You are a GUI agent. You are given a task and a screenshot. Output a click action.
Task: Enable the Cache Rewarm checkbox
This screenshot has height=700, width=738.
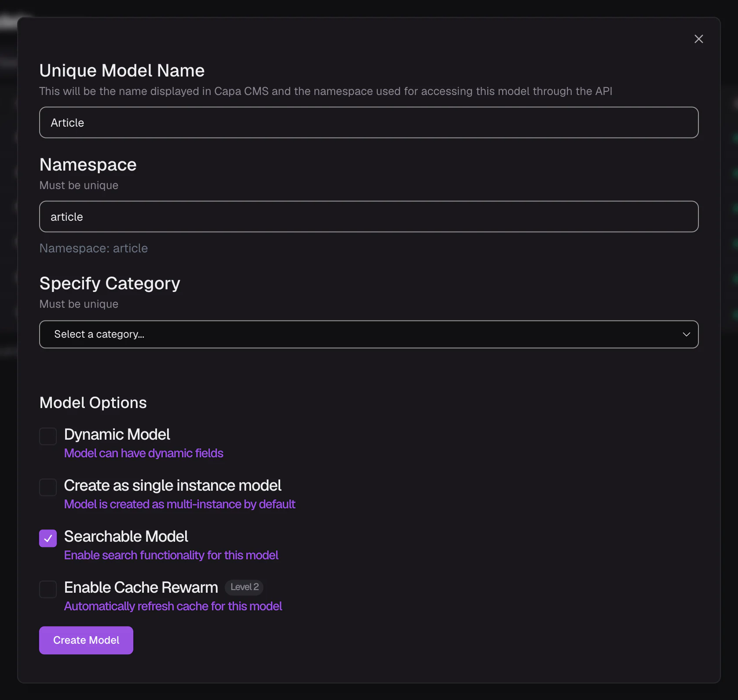[48, 589]
